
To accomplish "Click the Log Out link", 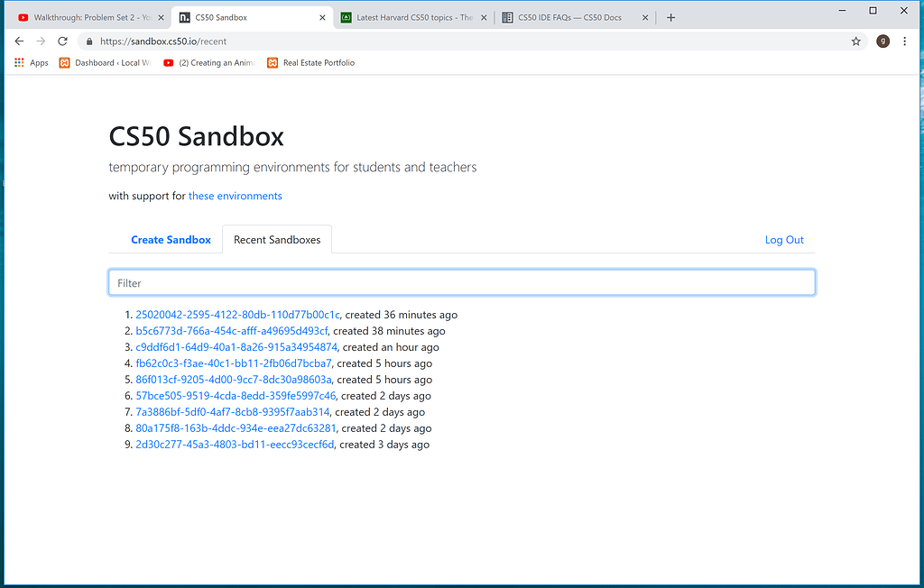I will (783, 239).
